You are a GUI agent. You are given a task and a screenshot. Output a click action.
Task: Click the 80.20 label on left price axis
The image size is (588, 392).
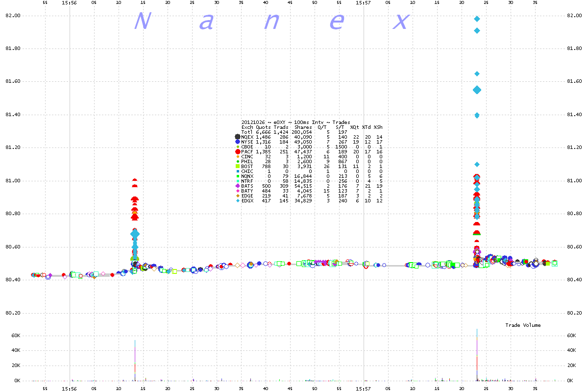click(x=13, y=313)
